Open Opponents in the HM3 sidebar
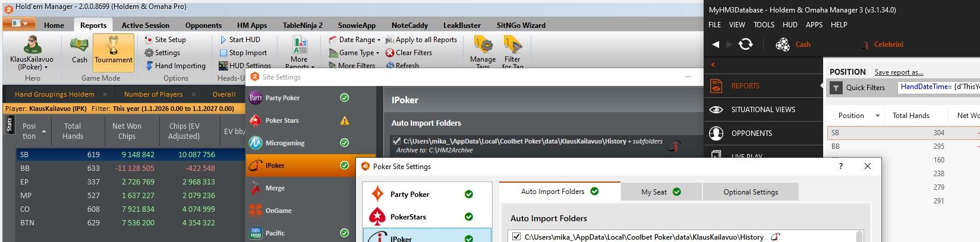 751,133
